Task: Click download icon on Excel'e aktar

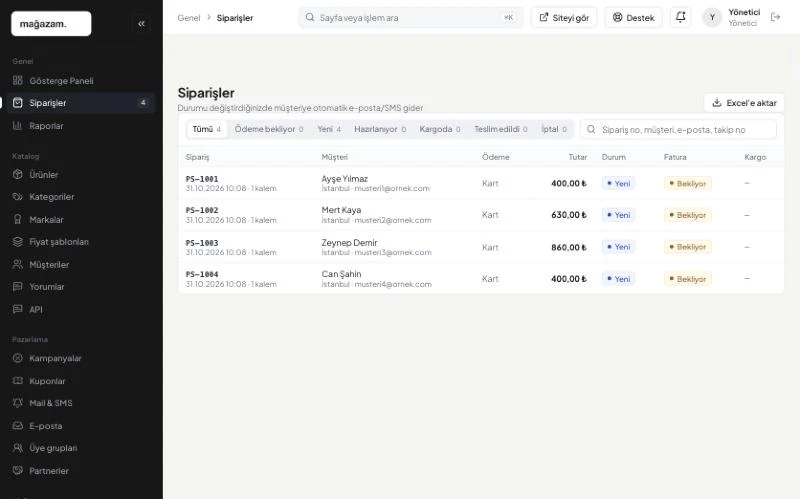Action: point(717,103)
